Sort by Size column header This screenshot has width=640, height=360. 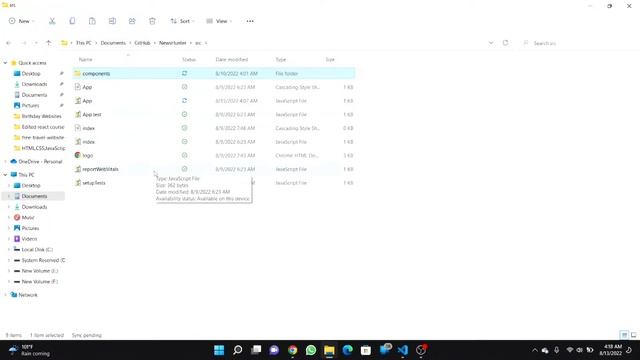click(x=330, y=60)
